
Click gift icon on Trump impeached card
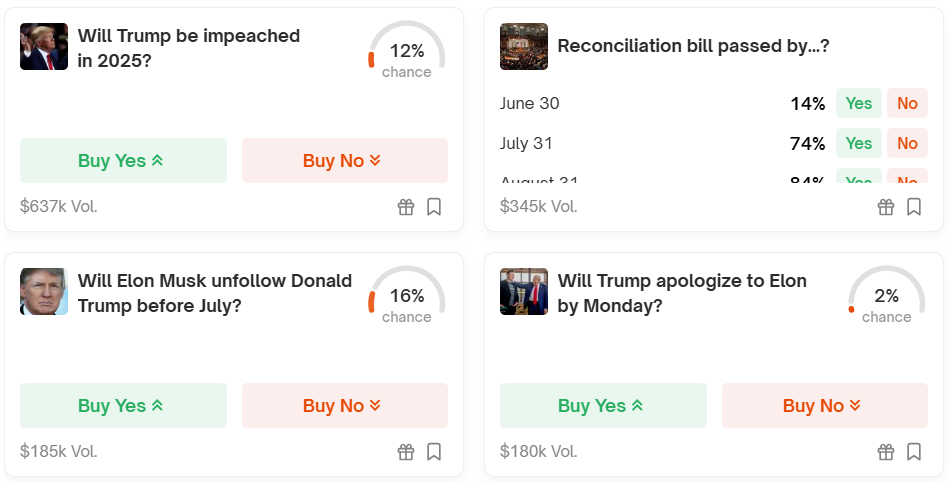point(406,207)
